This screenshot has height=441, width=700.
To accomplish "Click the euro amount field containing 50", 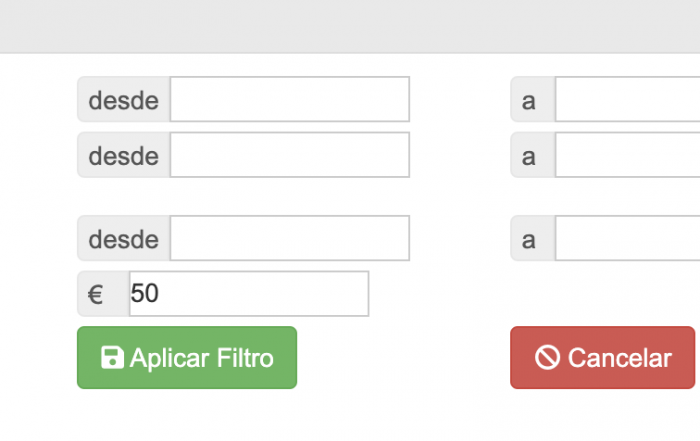I will coord(249,294).
